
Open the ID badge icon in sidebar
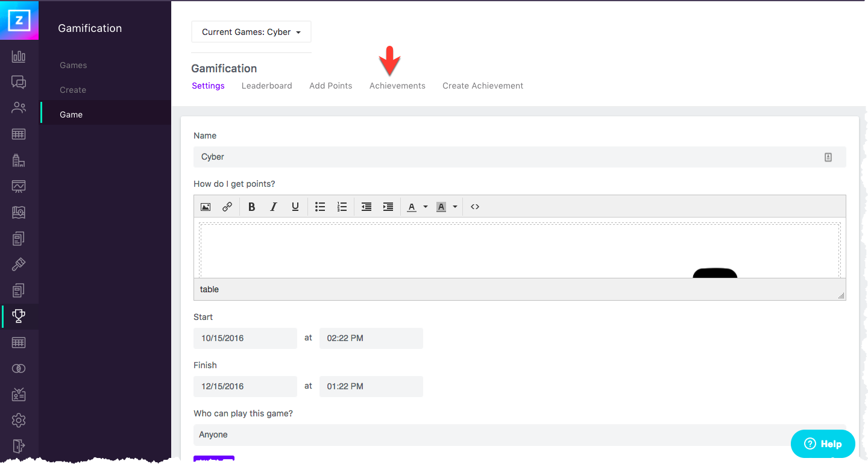click(19, 394)
